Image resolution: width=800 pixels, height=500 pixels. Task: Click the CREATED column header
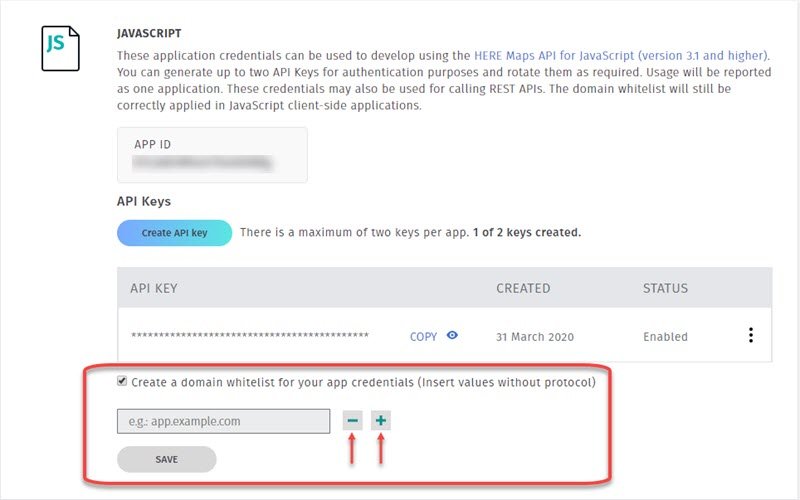point(523,288)
